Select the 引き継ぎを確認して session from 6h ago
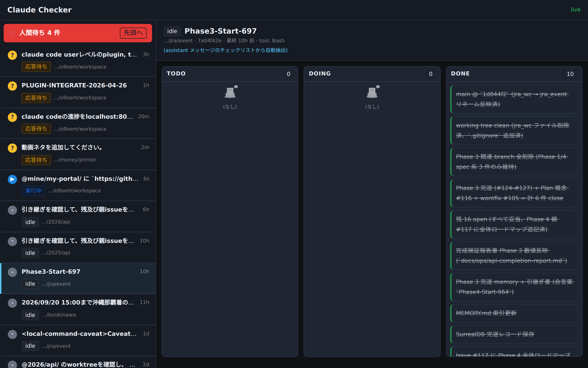 [78, 216]
